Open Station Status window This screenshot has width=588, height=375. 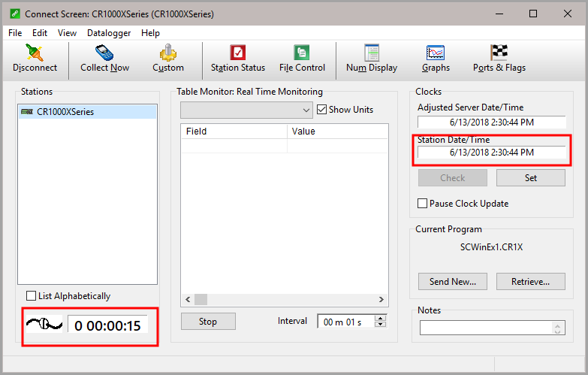point(238,59)
